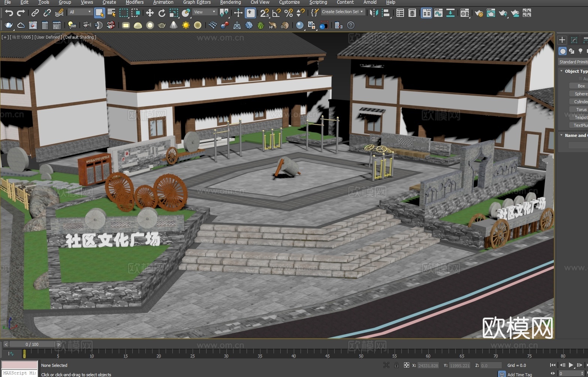Open the Tools menu

44,2
